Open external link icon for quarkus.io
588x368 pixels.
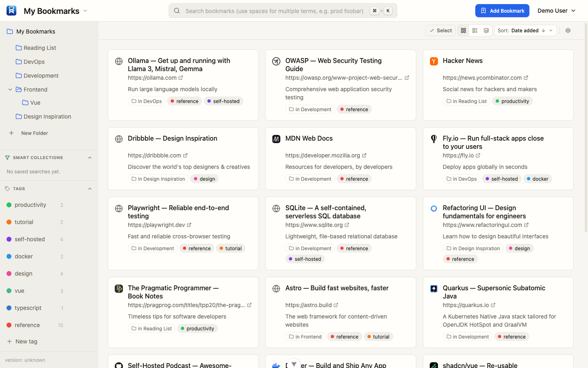(493, 305)
